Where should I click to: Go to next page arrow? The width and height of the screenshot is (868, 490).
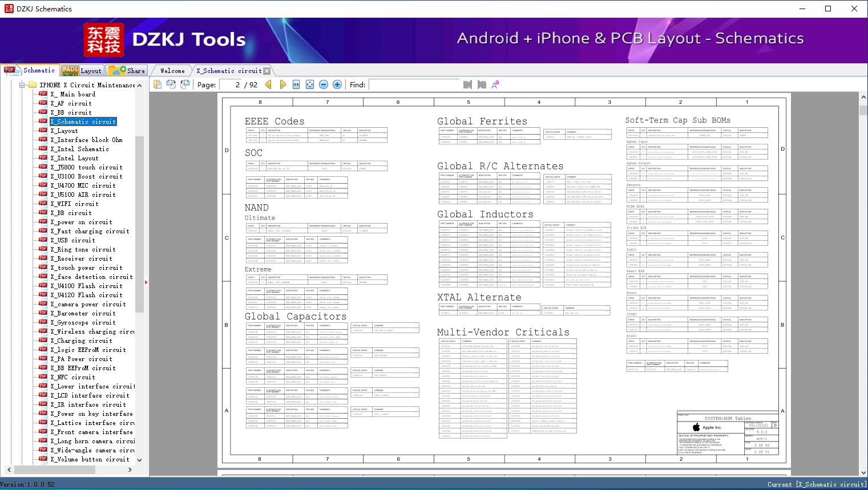tap(282, 84)
